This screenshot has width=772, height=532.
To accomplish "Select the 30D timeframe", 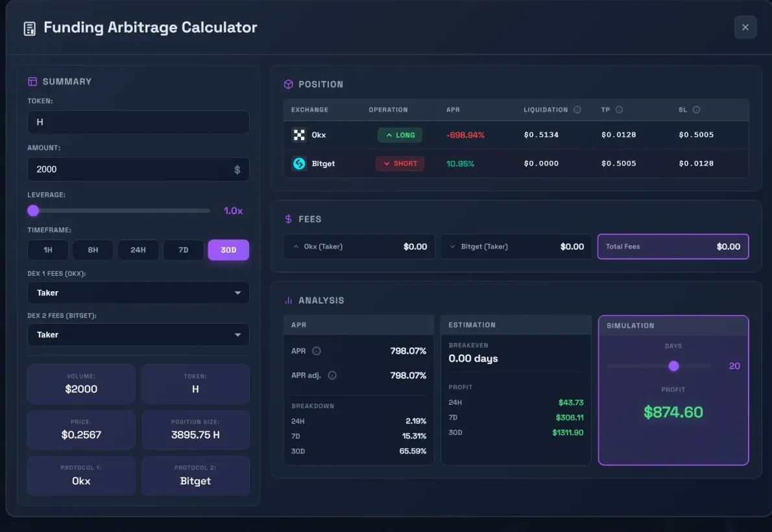I will pyautogui.click(x=228, y=250).
